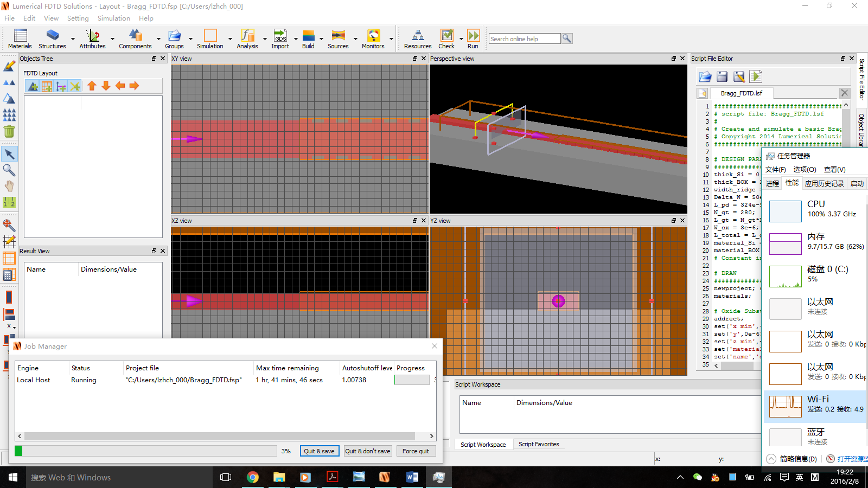The width and height of the screenshot is (868, 488).
Task: Select the Bragg_FDTD.lsf script tab
Action: click(741, 93)
